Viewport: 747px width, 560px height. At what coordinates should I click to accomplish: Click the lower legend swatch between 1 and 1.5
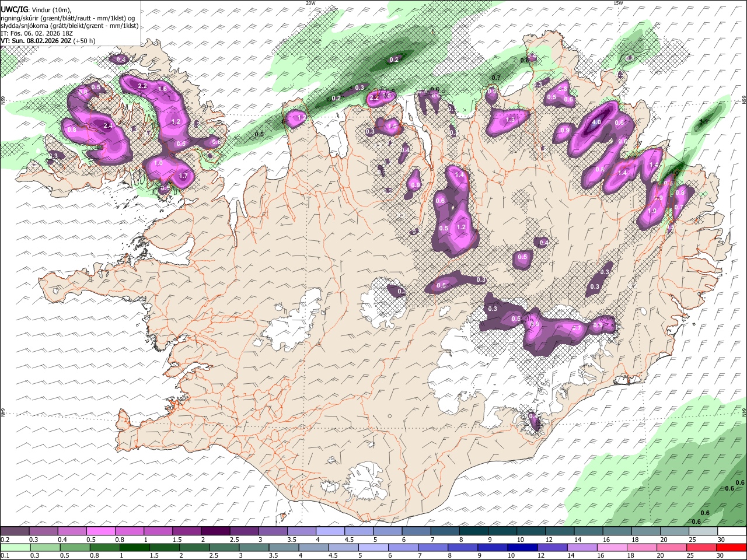[134, 548]
